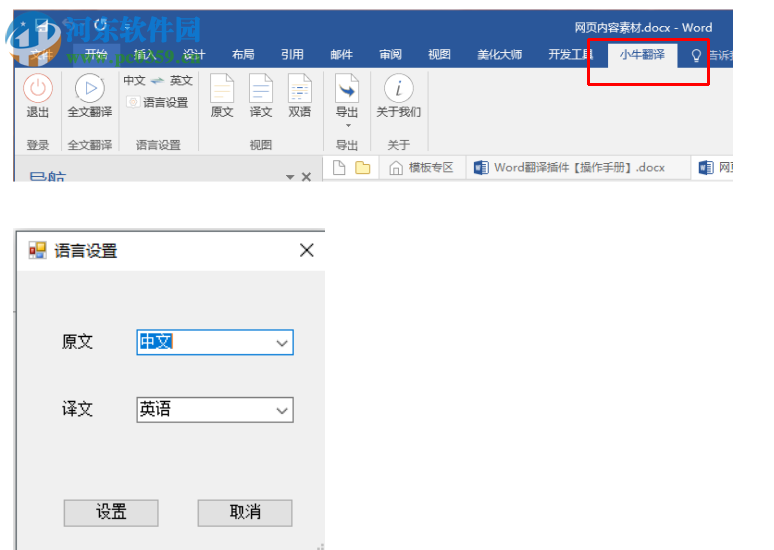Click the yellow open folder icon
Screen dimensions: 774x550
coord(363,168)
